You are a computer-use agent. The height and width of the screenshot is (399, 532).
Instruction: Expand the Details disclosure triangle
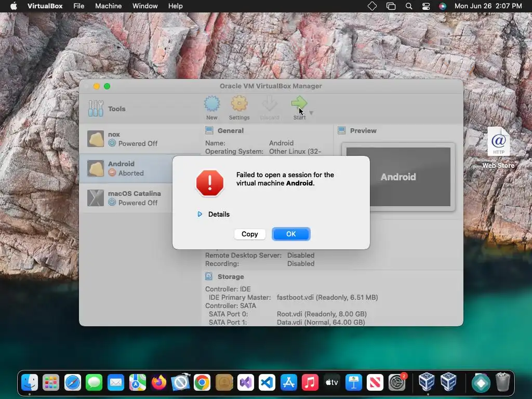click(x=200, y=214)
